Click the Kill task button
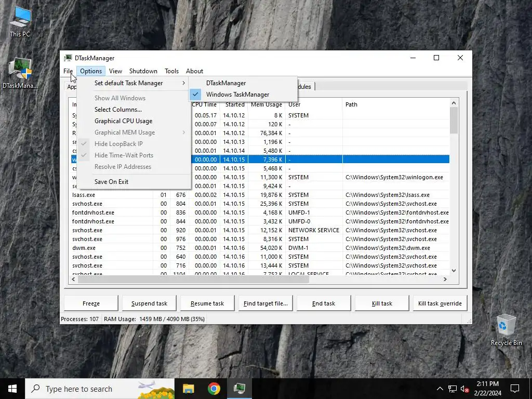 pyautogui.click(x=382, y=303)
